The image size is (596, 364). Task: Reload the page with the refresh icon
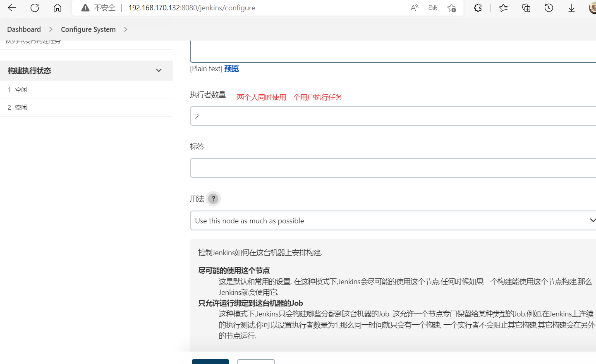[35, 7]
